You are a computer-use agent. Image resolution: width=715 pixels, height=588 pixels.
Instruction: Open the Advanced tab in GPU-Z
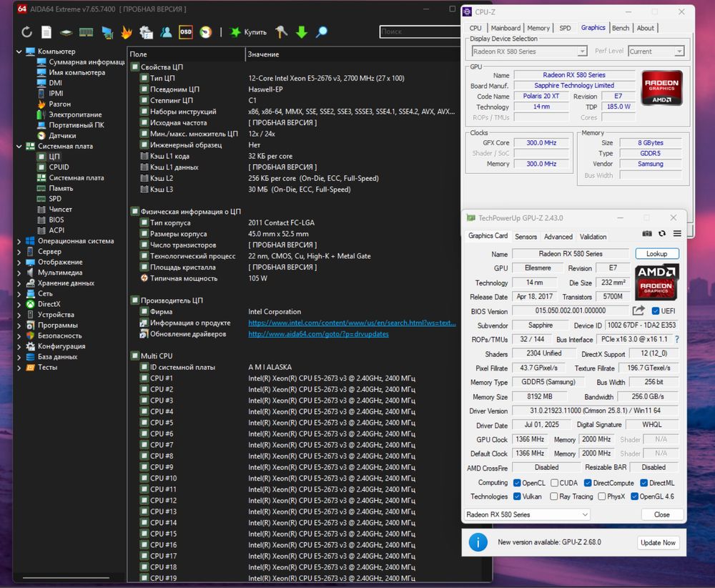coord(558,237)
